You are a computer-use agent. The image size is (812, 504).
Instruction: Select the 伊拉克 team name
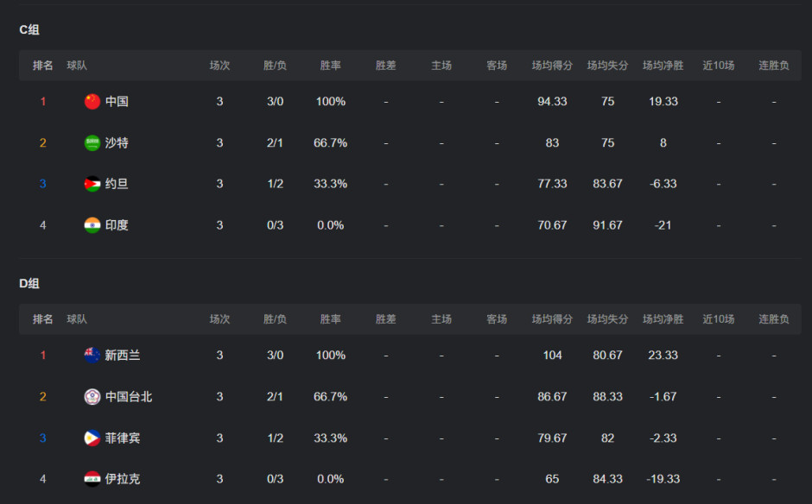(x=123, y=479)
